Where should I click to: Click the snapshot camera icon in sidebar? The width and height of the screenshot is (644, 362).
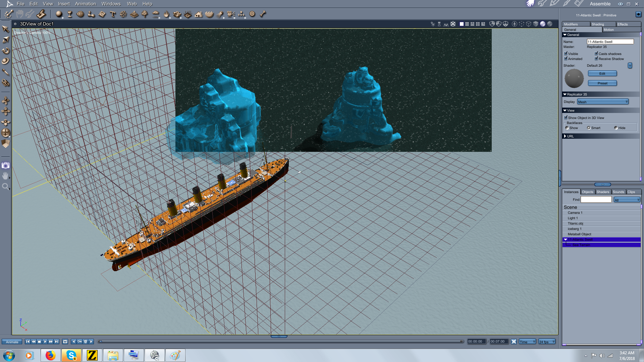tap(5, 166)
